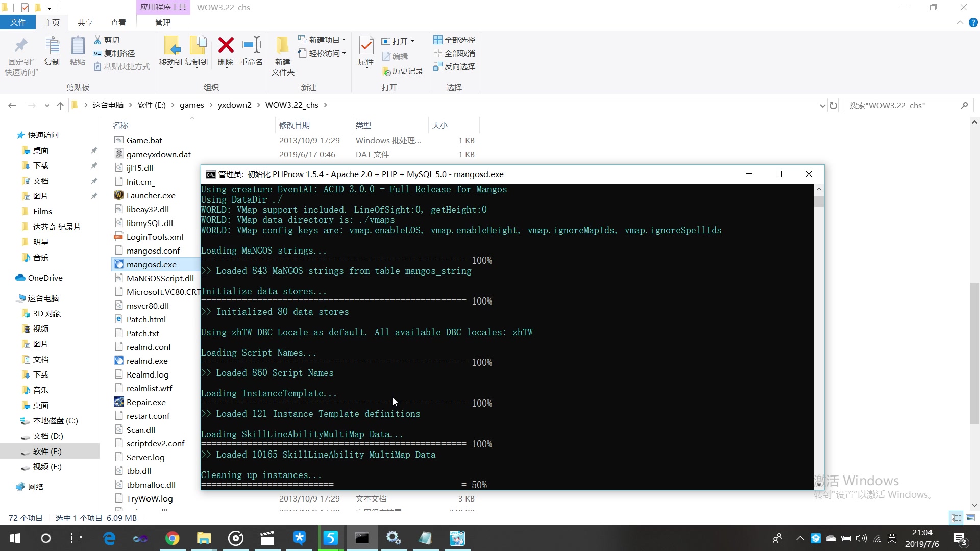Select Repair.exe in file list
Image resolution: width=980 pixels, height=551 pixels.
click(x=146, y=402)
